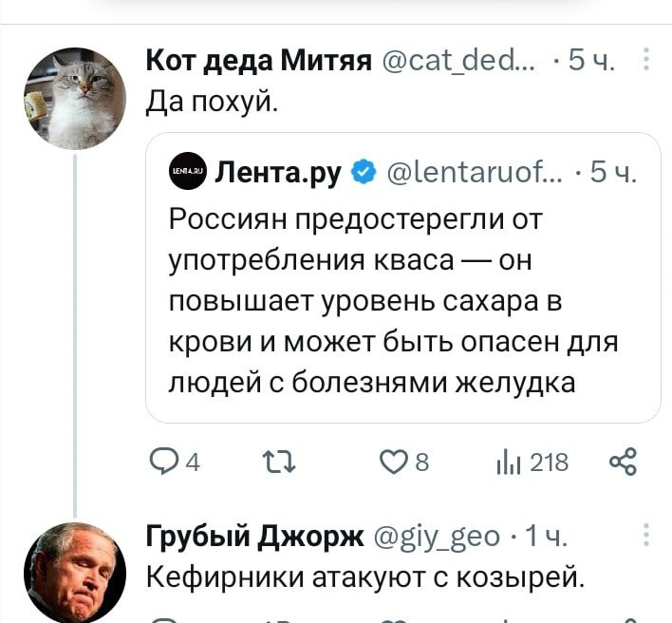The height and width of the screenshot is (623, 672).
Task: Click the @cat_ded... handle
Action: 458,63
